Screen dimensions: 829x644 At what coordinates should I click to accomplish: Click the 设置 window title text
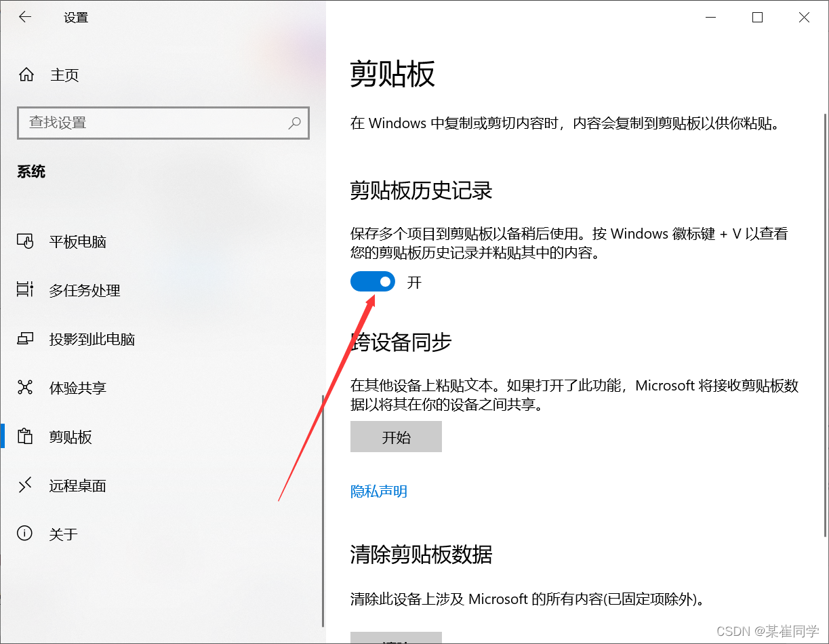(x=76, y=18)
